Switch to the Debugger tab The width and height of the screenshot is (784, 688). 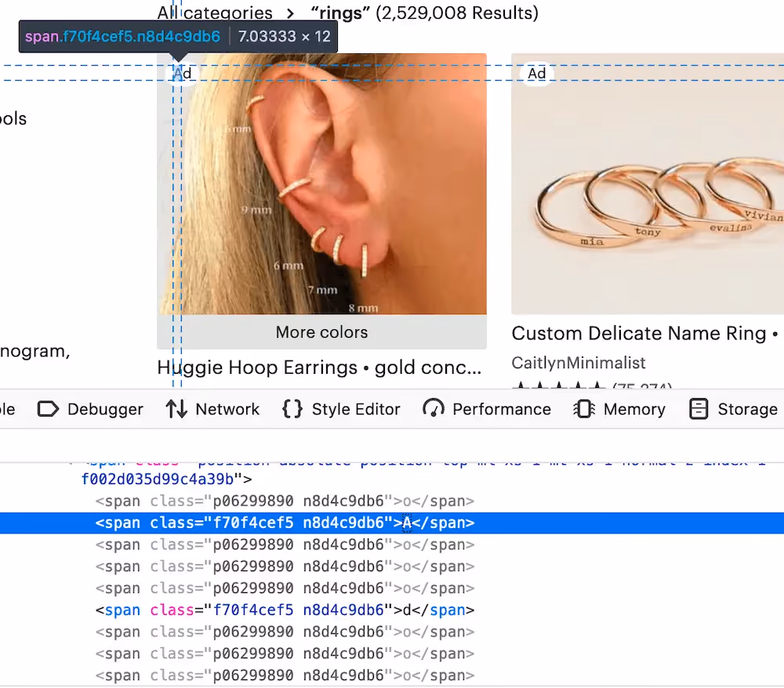(x=89, y=408)
